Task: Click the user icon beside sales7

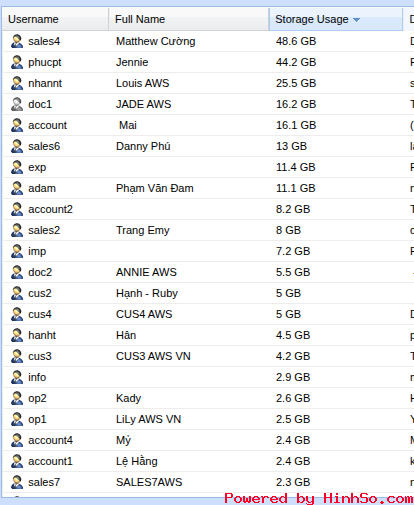Action: click(17, 482)
